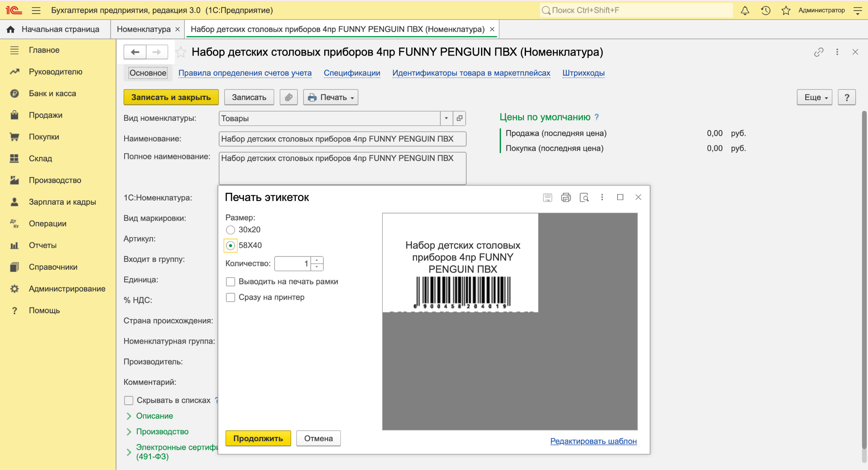The width and height of the screenshot is (868, 470).
Task: Enable Выводить на печать рамки checkbox
Action: point(231,282)
